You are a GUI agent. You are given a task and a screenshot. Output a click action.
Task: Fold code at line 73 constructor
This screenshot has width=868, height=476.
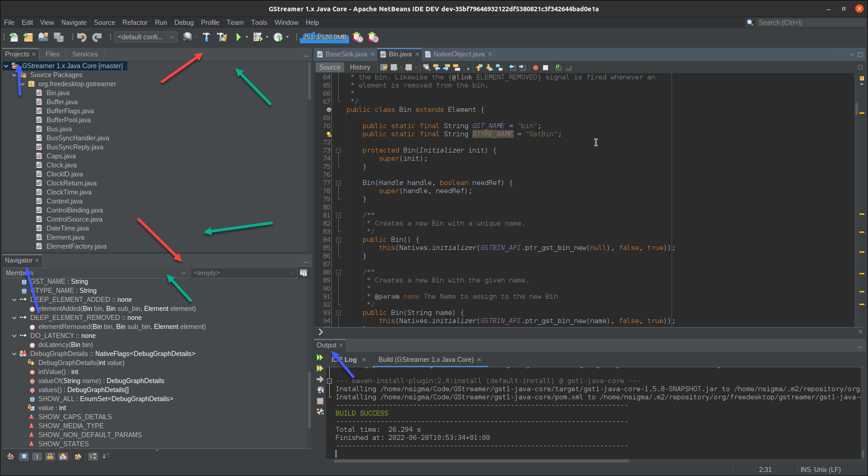coord(338,150)
